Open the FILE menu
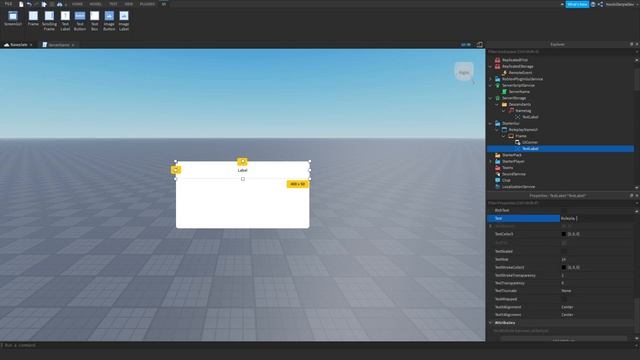640x360 pixels. click(8, 4)
